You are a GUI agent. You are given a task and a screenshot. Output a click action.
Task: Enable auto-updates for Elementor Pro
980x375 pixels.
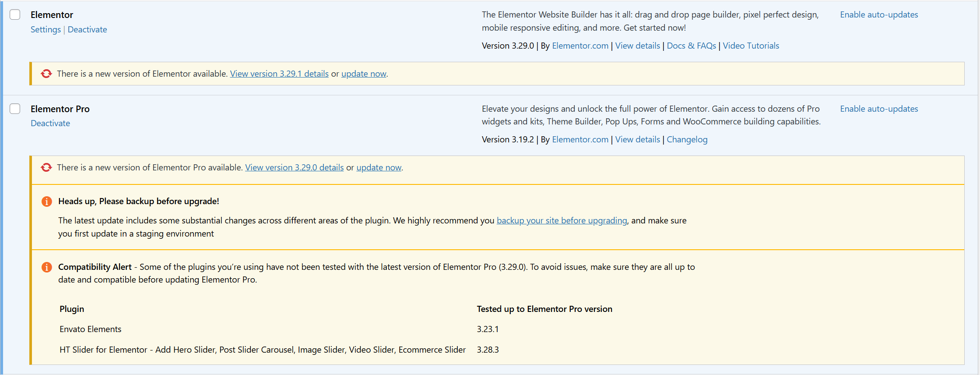(x=879, y=109)
